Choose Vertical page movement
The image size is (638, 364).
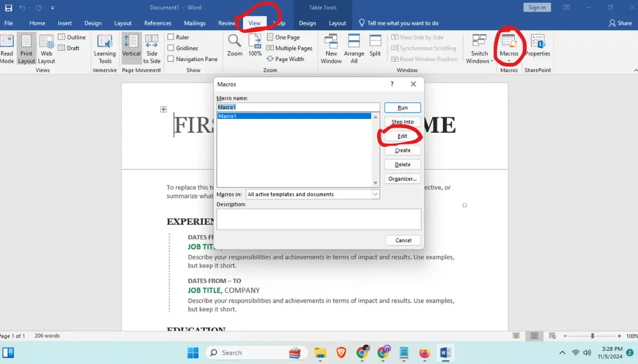coord(131,49)
